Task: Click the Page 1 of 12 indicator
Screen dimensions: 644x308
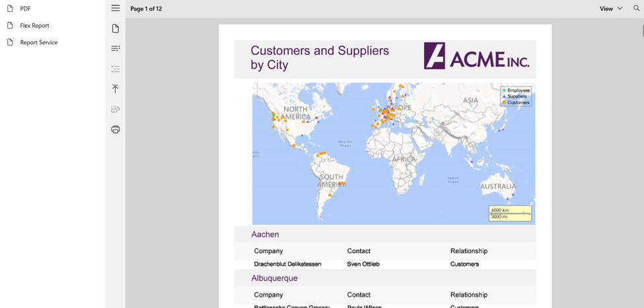Action: (146, 9)
